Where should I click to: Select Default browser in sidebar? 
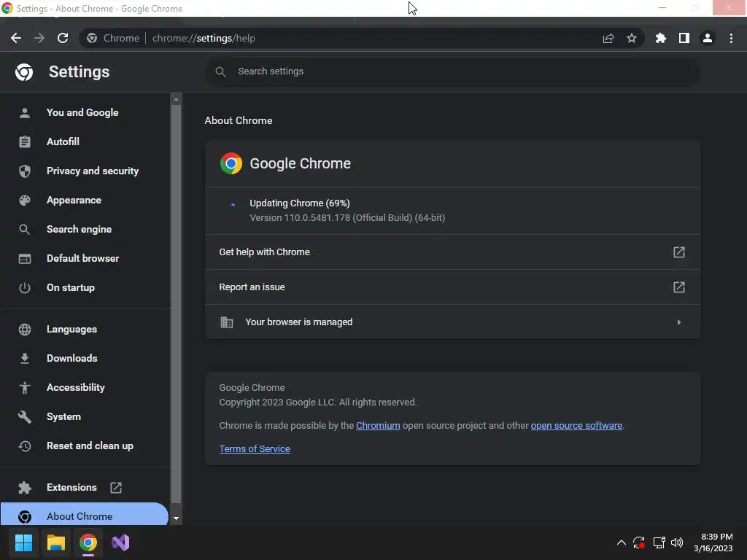[x=85, y=259]
